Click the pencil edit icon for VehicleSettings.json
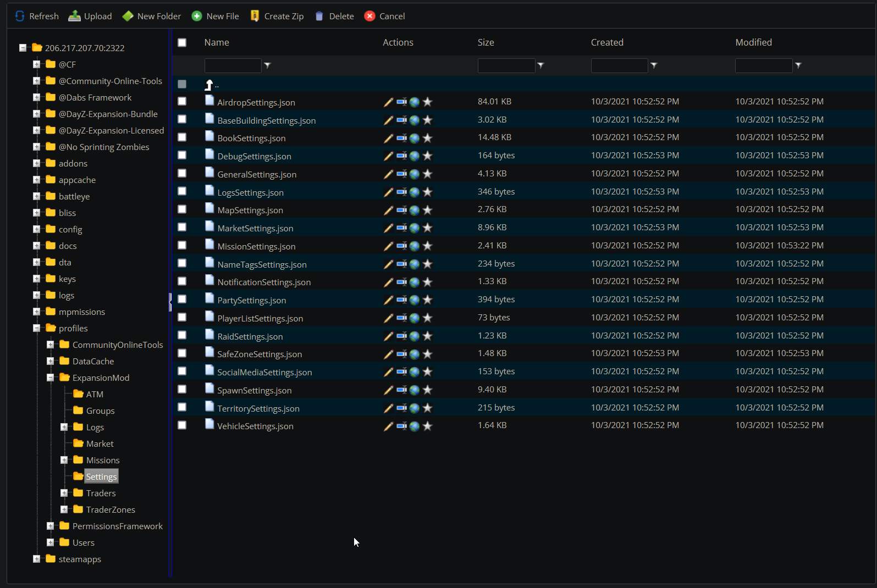This screenshot has width=877, height=588. click(388, 426)
